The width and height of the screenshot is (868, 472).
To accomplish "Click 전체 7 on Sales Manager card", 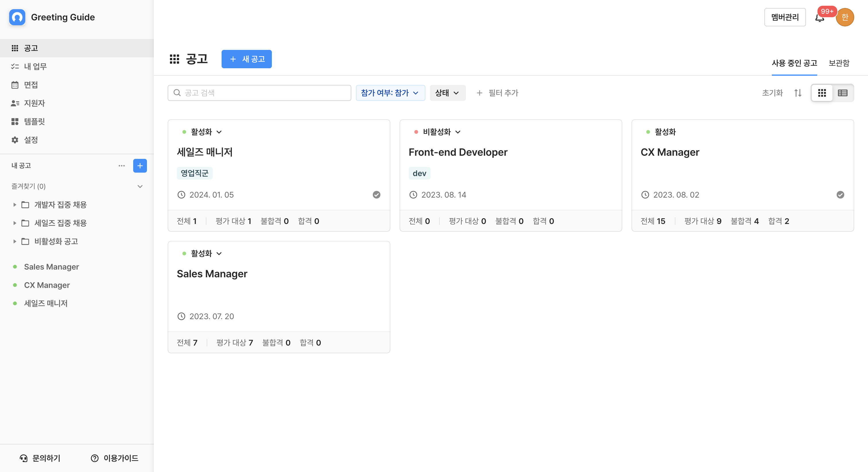I will click(187, 343).
